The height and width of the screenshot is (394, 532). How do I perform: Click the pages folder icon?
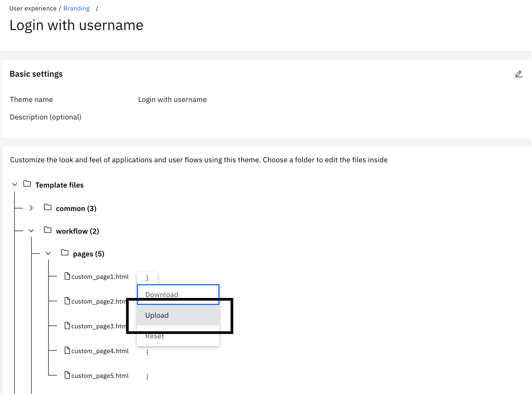pyautogui.click(x=65, y=253)
